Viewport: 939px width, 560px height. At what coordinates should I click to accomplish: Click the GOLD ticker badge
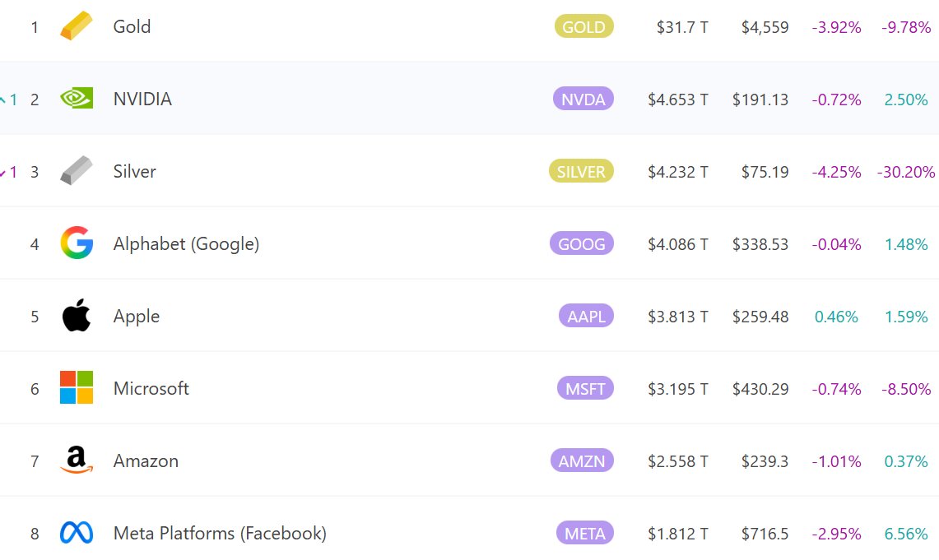[x=583, y=27]
